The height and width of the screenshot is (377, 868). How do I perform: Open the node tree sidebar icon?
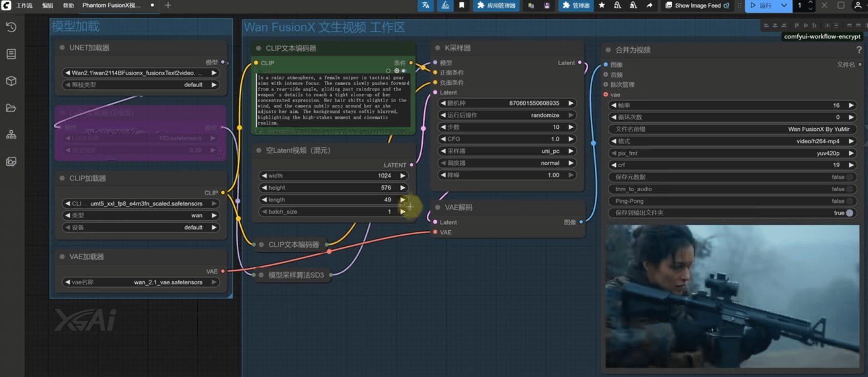[x=11, y=135]
